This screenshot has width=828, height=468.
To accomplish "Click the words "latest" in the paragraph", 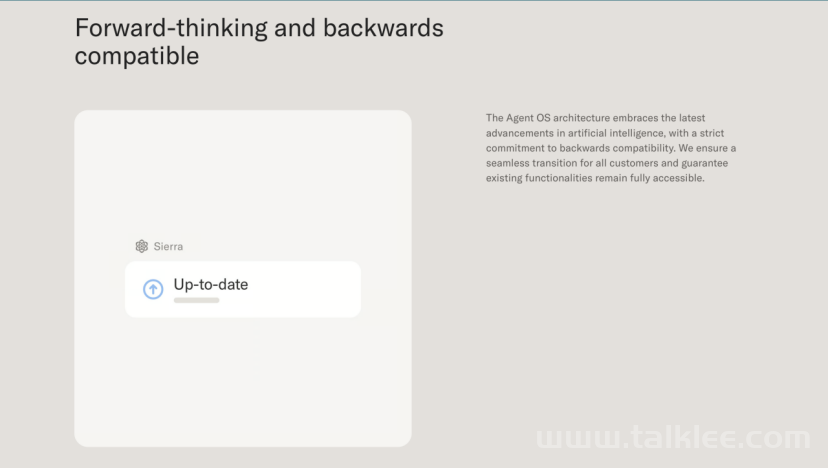I will (691, 118).
